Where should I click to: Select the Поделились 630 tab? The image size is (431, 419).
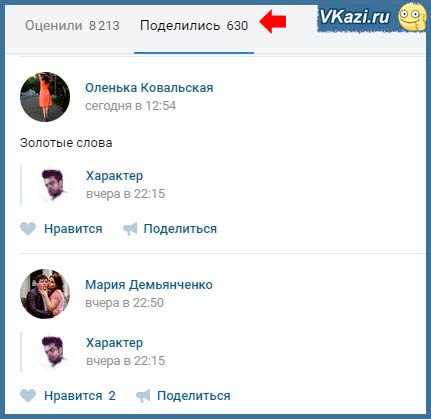[194, 26]
